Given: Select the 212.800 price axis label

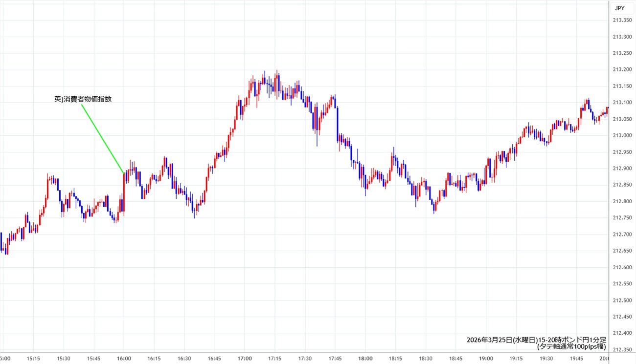Looking at the screenshot, I should click(621, 201).
